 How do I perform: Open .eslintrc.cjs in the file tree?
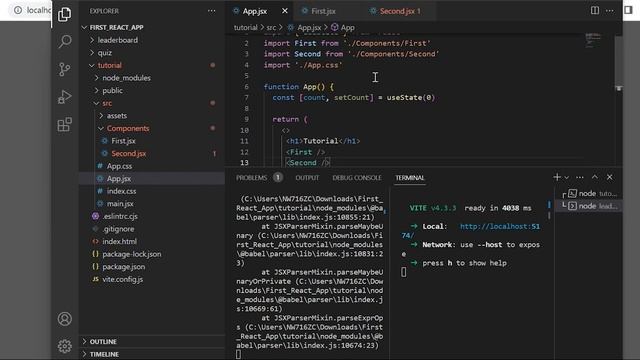120,216
